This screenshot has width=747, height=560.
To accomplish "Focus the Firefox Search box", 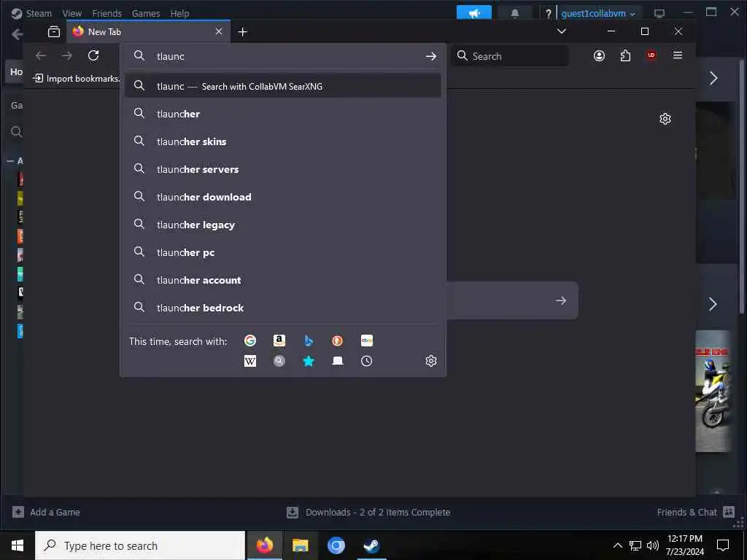I will pyautogui.click(x=510, y=55).
